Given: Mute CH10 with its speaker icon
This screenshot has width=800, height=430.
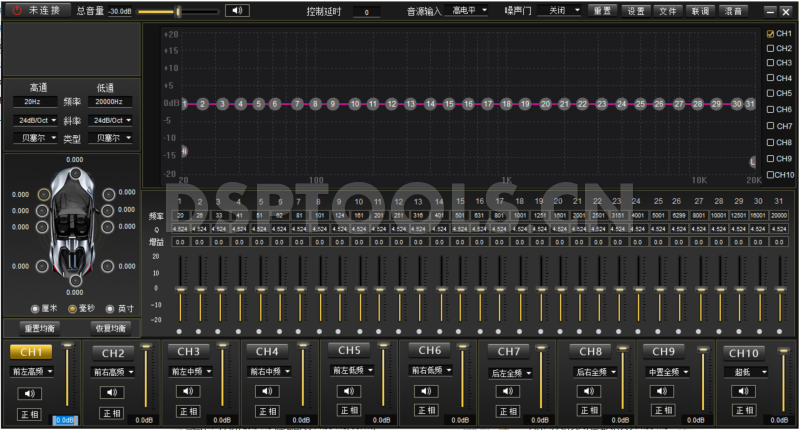Looking at the screenshot, I should [743, 392].
